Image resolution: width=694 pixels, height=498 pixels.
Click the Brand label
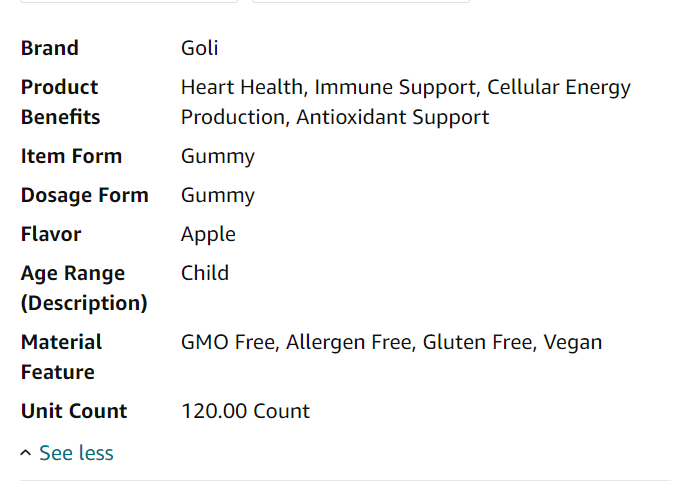point(49,48)
